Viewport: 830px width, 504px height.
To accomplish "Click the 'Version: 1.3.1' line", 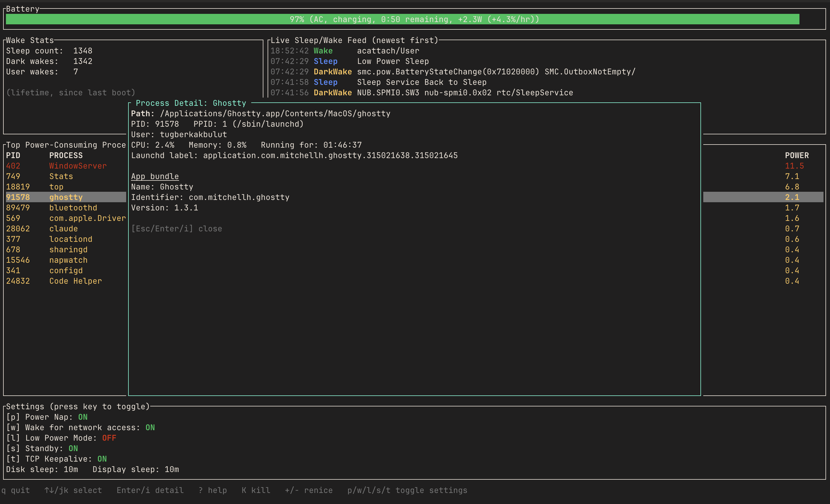I will click(165, 207).
